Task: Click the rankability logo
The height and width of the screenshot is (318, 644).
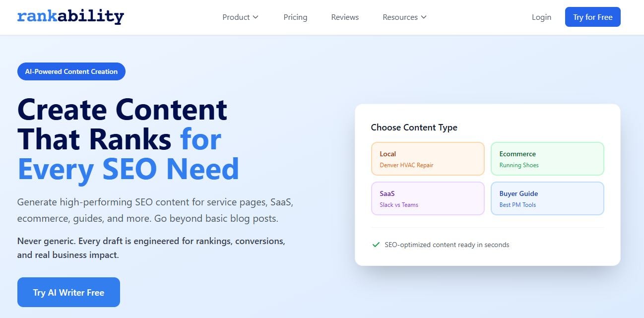Action: pos(70,16)
